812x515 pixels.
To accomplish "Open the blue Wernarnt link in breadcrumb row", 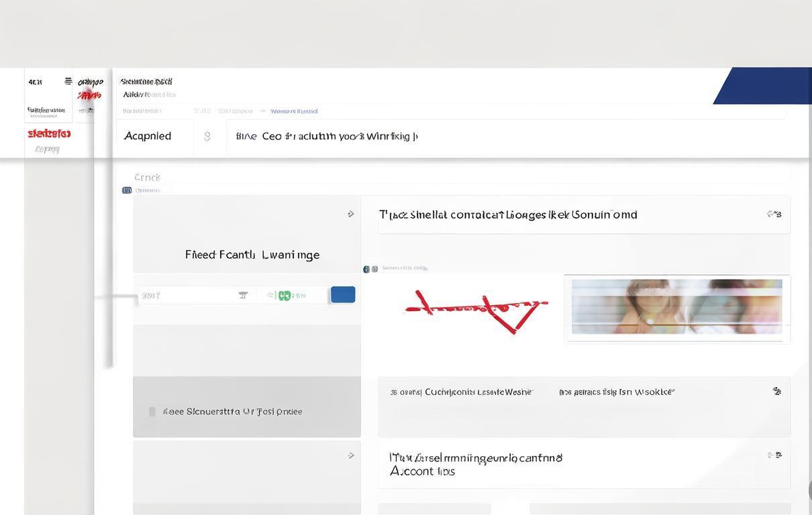I will coord(294,111).
